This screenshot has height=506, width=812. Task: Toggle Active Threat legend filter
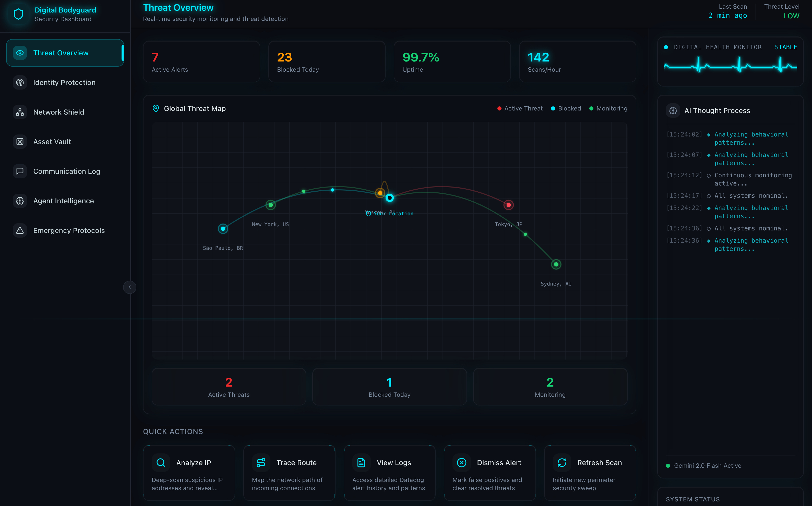click(x=520, y=108)
